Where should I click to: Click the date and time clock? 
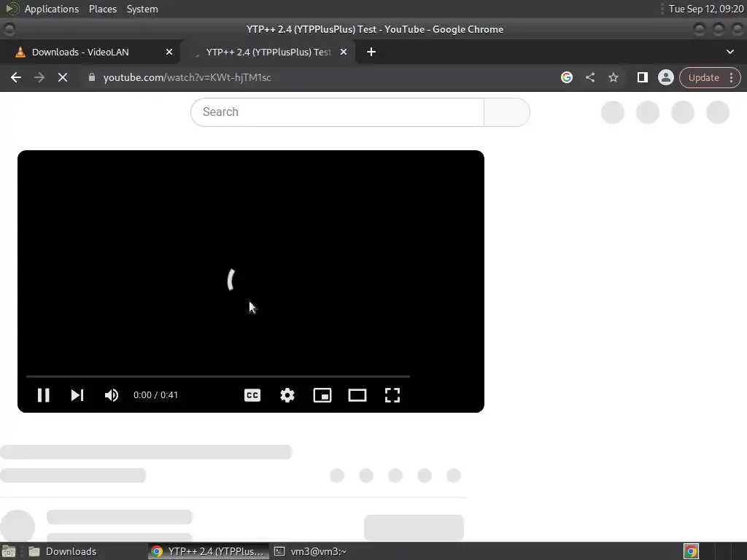(x=706, y=9)
